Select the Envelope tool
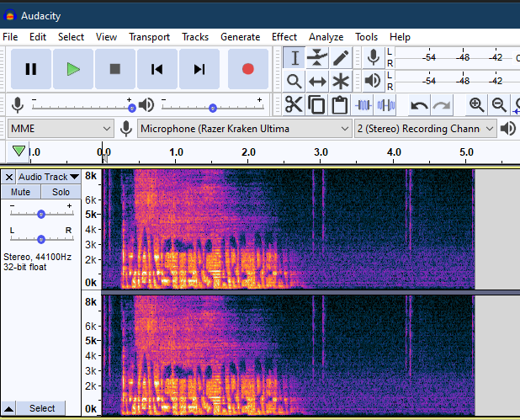This screenshot has width=520, height=420. pos(317,58)
